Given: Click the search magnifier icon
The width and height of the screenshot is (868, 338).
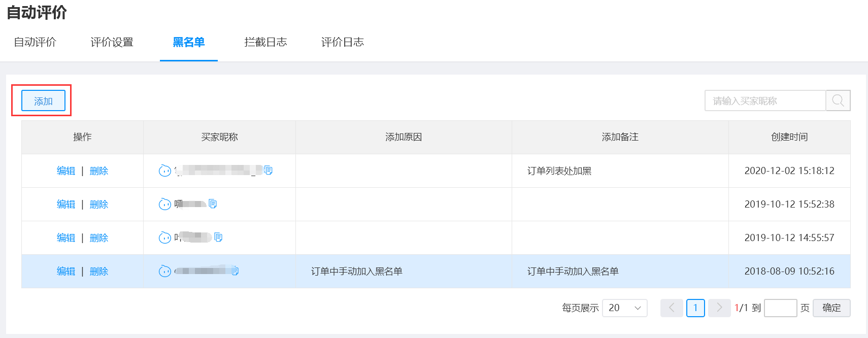Looking at the screenshot, I should tap(838, 100).
